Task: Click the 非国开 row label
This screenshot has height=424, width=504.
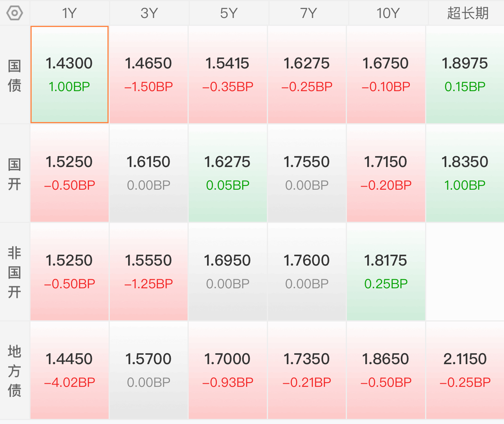Action: 14,272
